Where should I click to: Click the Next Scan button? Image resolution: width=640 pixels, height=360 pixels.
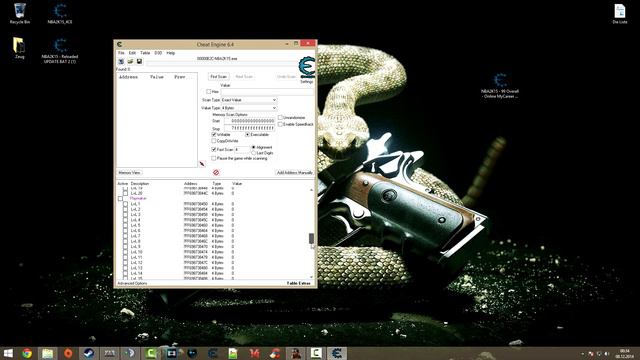pyautogui.click(x=244, y=77)
